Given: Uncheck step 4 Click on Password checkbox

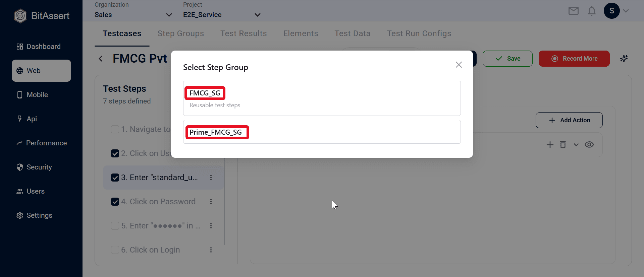Looking at the screenshot, I should coord(115,202).
